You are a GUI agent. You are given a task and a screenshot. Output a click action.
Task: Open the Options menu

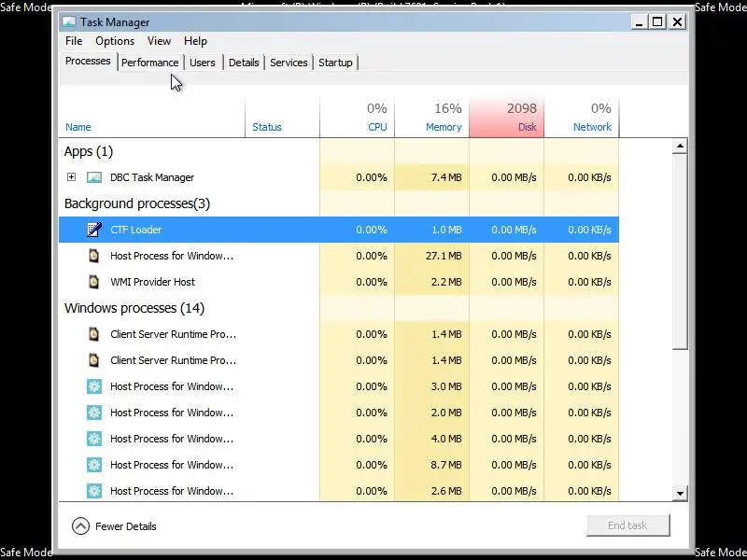coord(115,41)
